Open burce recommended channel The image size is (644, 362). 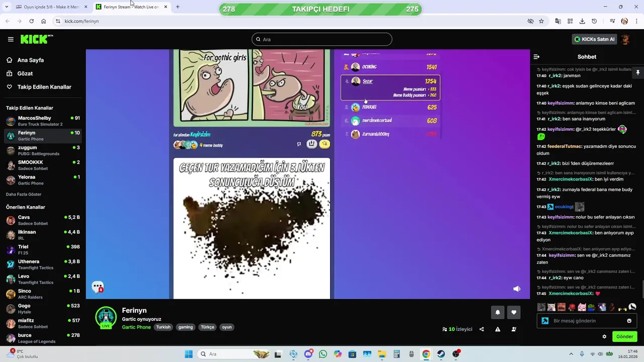[43, 338]
